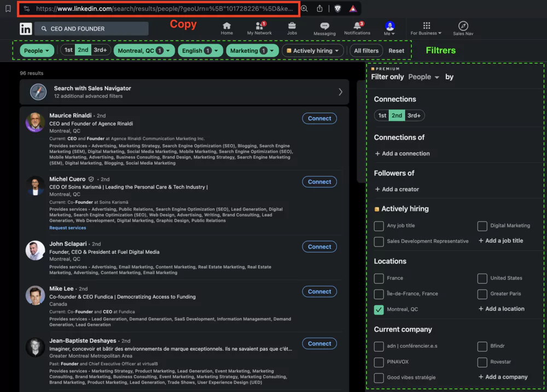Open the Home icon in navigation

pyautogui.click(x=227, y=26)
